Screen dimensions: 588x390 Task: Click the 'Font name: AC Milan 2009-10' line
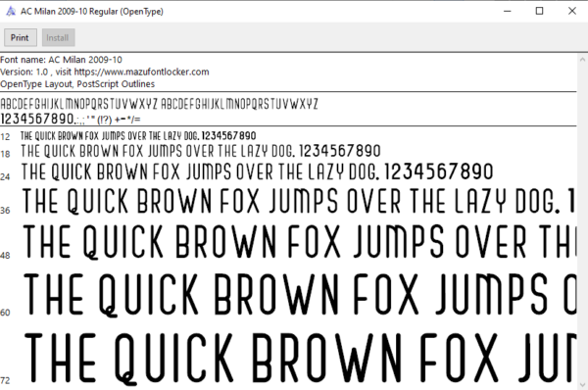pyautogui.click(x=61, y=60)
